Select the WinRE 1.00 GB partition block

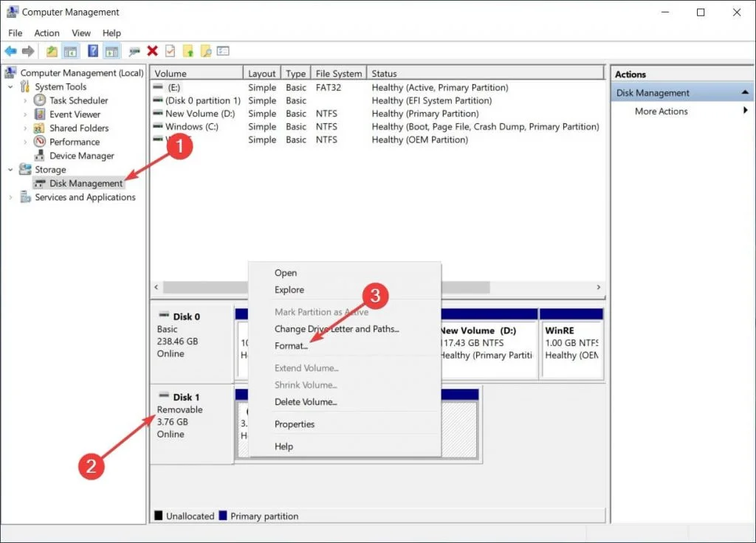point(572,343)
